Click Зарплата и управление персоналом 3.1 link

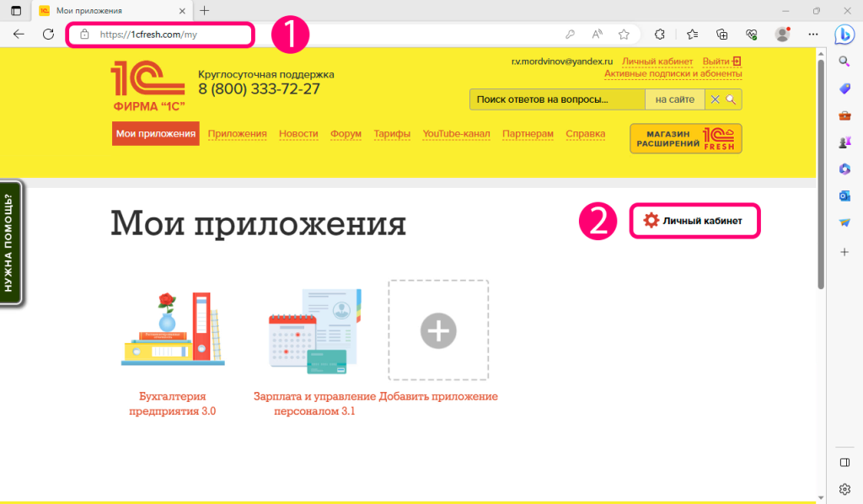coord(315,404)
